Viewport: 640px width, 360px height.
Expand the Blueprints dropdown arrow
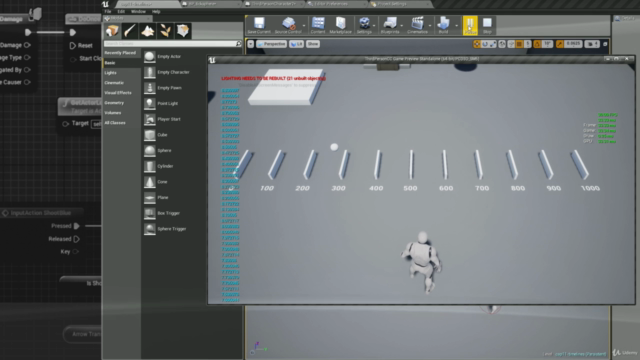(402, 25)
